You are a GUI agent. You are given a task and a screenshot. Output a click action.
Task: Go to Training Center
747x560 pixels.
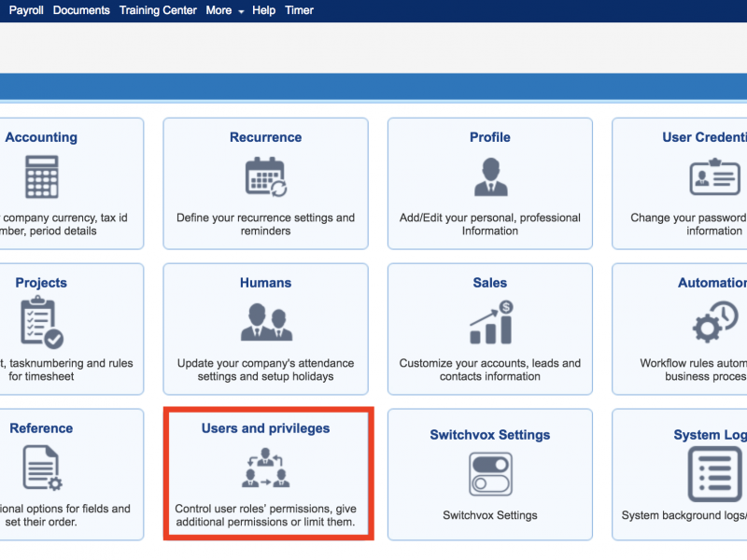(x=158, y=10)
